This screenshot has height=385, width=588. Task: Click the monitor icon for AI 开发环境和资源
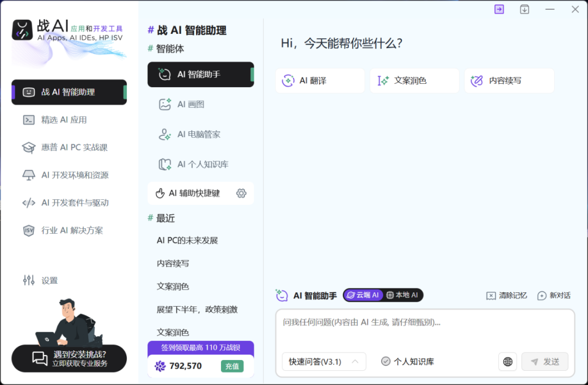click(x=29, y=175)
